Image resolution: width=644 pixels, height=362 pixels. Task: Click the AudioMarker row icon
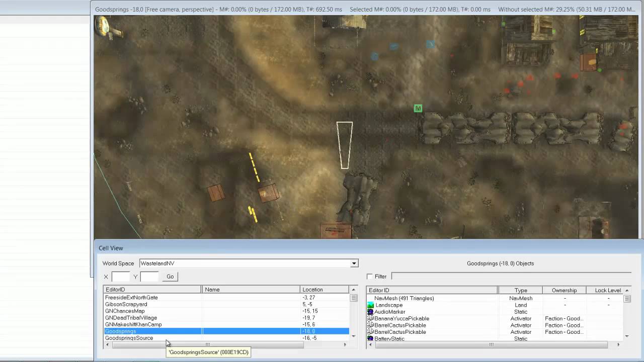point(370,312)
